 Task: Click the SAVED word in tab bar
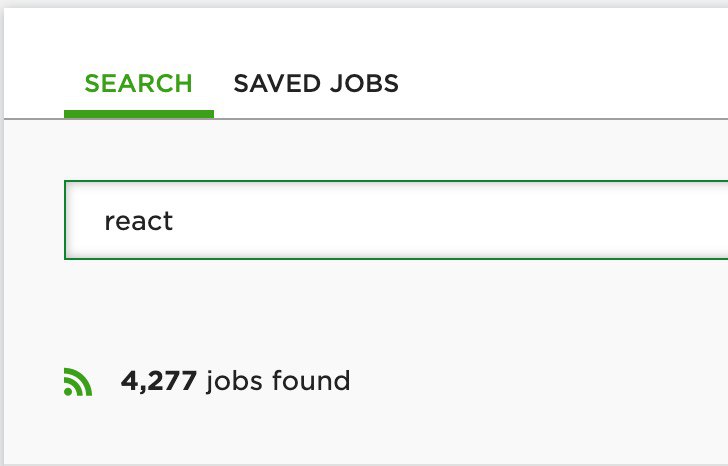tap(277, 84)
